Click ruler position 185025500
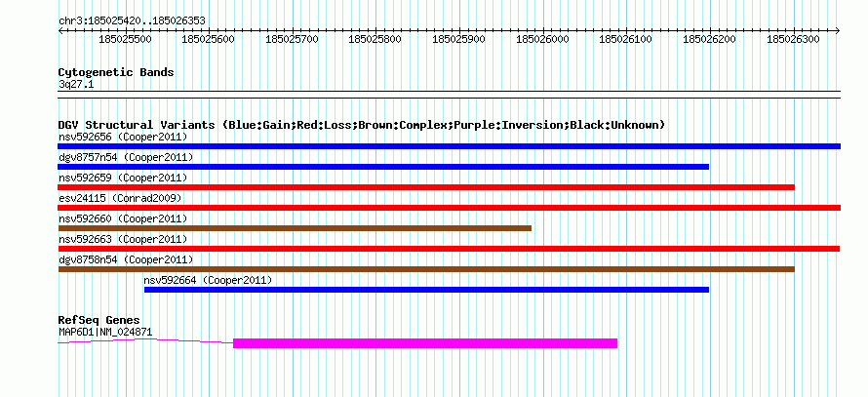This screenshot has width=868, height=397. point(126,39)
